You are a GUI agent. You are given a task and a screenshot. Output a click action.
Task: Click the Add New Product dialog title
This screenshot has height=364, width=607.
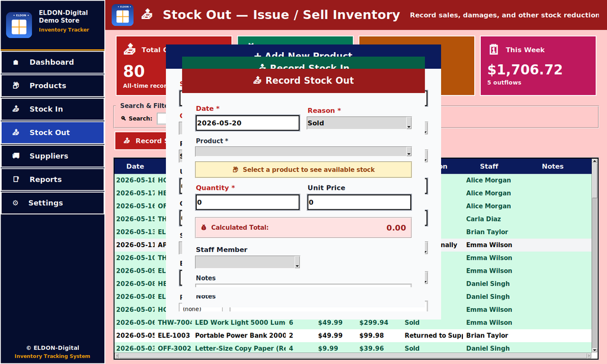click(303, 54)
